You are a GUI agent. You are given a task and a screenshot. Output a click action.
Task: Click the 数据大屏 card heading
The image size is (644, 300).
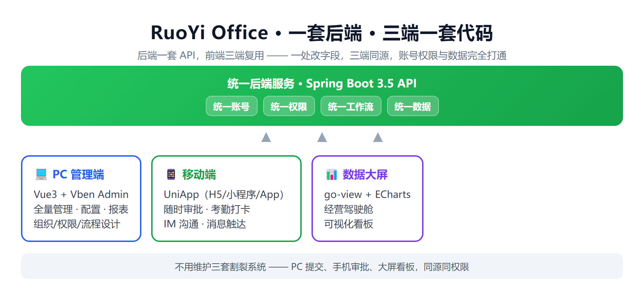[365, 174]
